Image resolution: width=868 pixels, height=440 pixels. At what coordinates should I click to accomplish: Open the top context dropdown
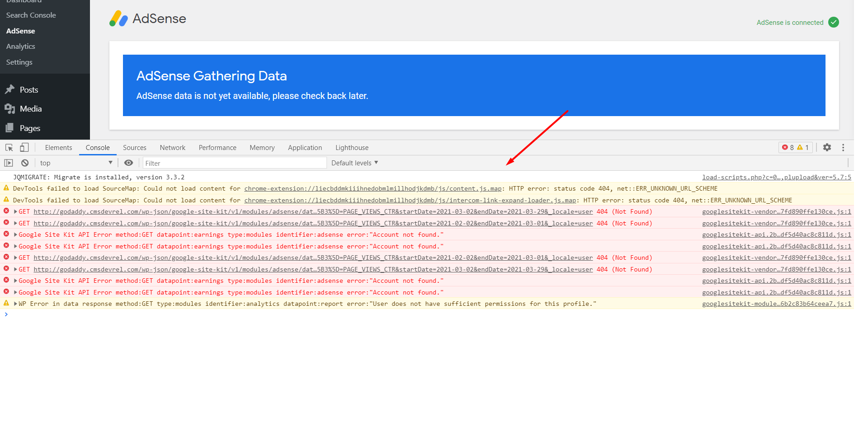(x=76, y=163)
